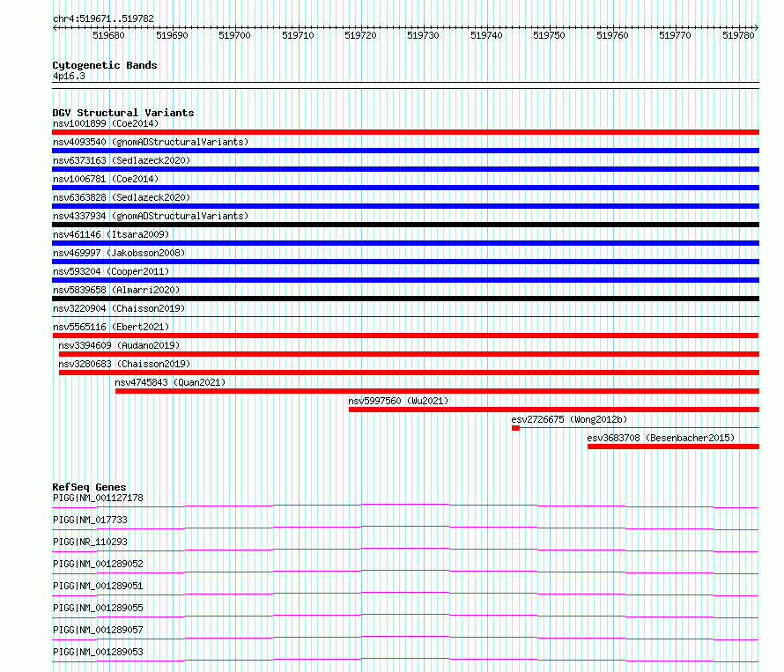Screen dimensions: 784x672
Task: Select nsv3280683 (Chaisson2019) variant label
Action: (124, 364)
